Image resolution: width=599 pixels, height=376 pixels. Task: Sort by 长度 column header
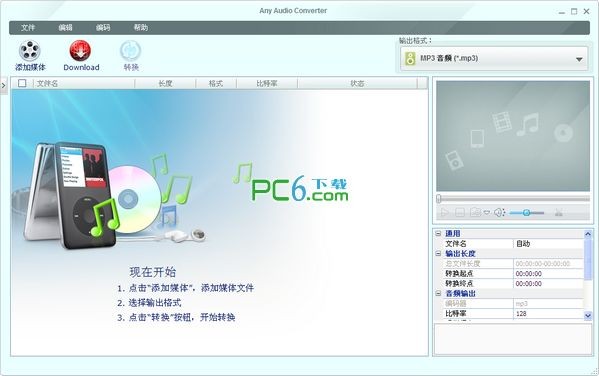[x=165, y=83]
